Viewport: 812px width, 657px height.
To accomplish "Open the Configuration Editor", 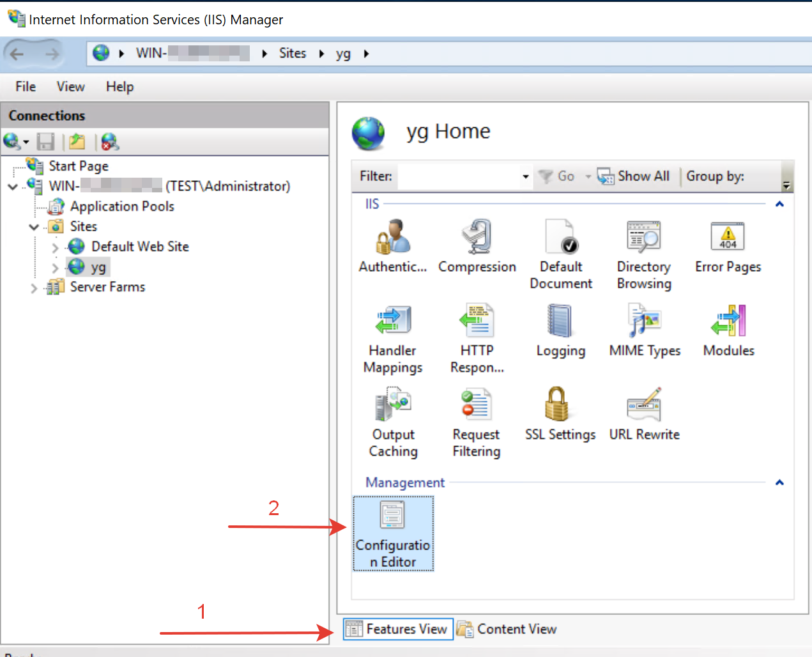I will click(393, 534).
